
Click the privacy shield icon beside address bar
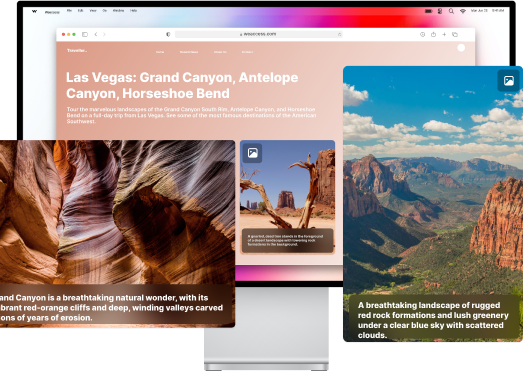point(168,34)
